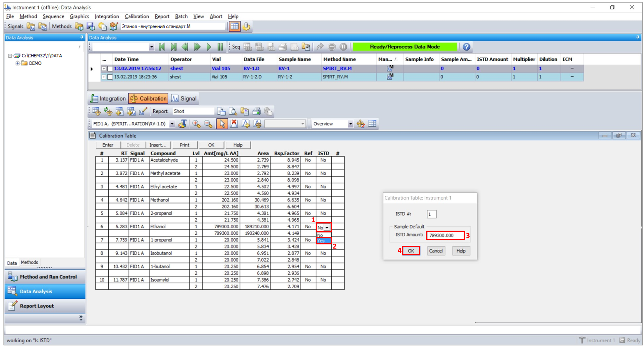Click the pause sequence icon

220,47
